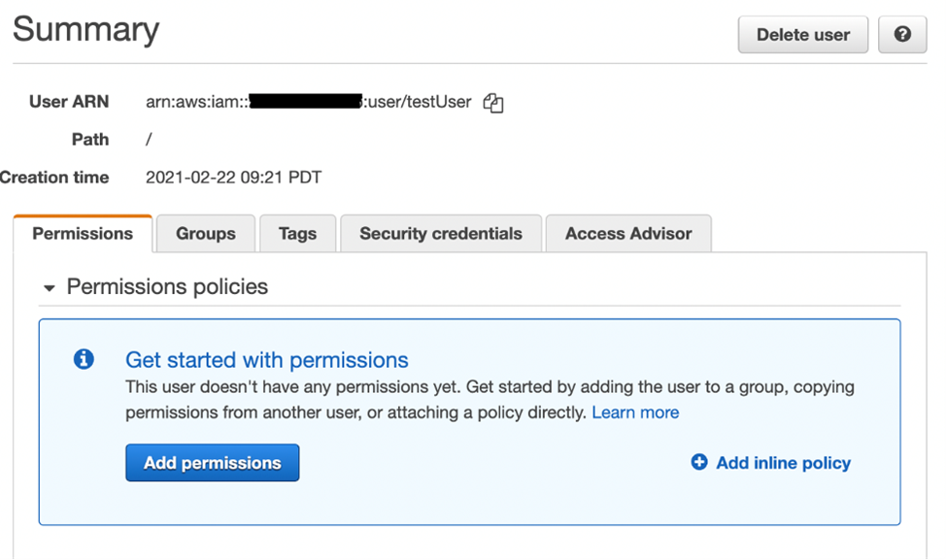
Task: Click the blue info circle icon
Action: click(85, 360)
